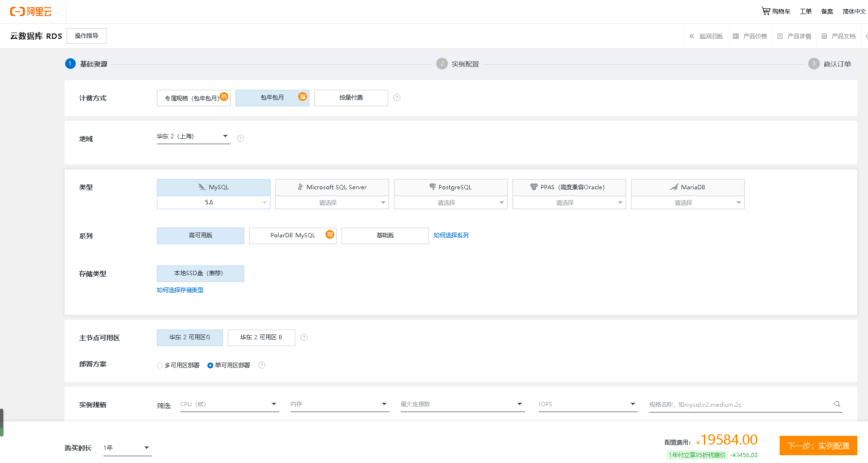Image resolution: width=868 pixels, height=463 pixels.
Task: Click help icon next to 按量付费
Action: click(x=397, y=98)
